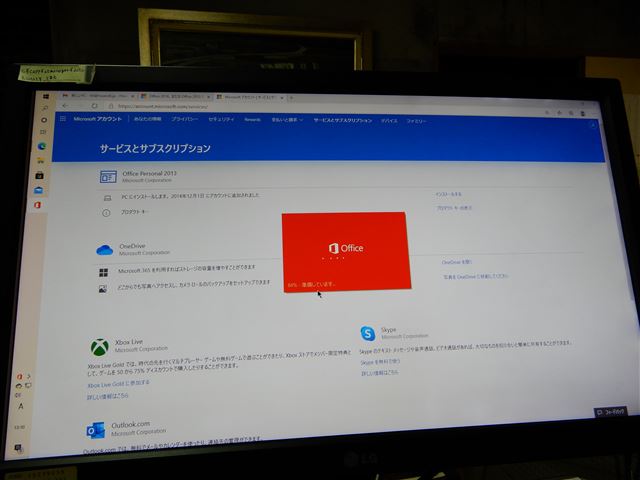Expand the 支払いと請求 dropdown menu

tap(287, 120)
